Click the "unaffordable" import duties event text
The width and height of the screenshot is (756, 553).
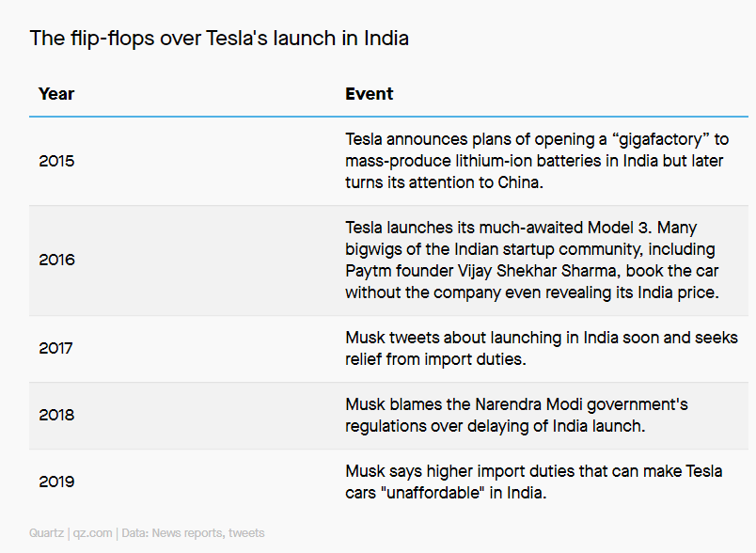[534, 482]
